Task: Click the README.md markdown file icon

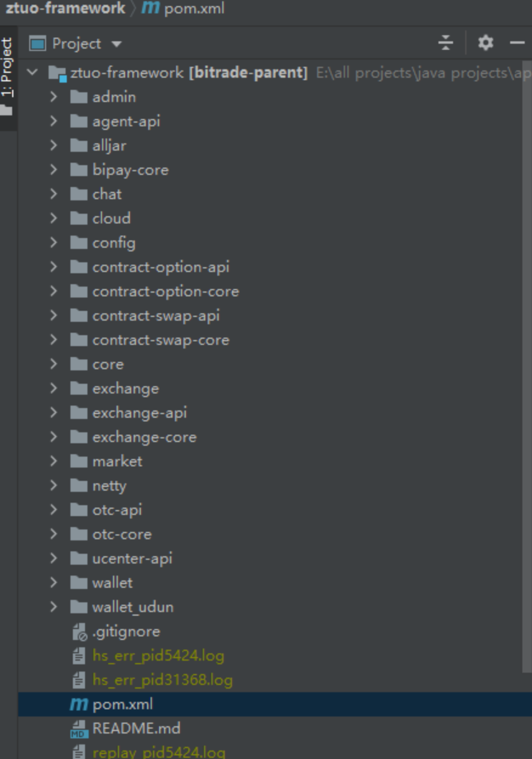Action: click(79, 729)
